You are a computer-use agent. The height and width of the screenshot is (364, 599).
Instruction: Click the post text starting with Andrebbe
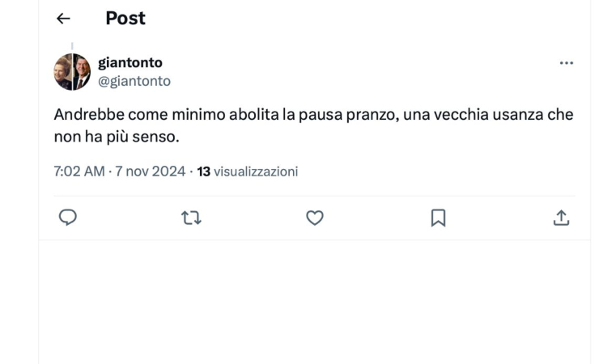click(313, 125)
